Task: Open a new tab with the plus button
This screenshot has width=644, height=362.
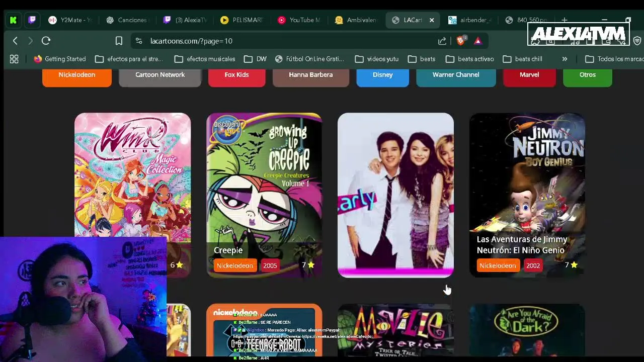Action: (565, 20)
